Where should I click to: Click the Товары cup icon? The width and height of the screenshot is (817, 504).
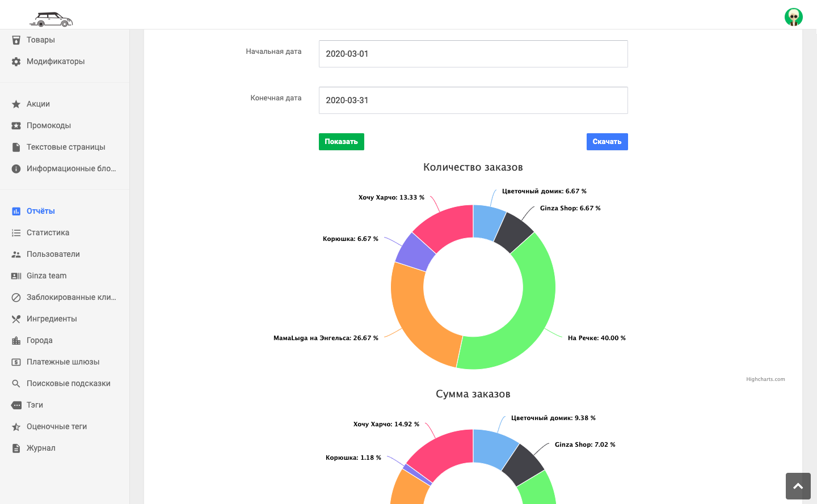[16, 40]
